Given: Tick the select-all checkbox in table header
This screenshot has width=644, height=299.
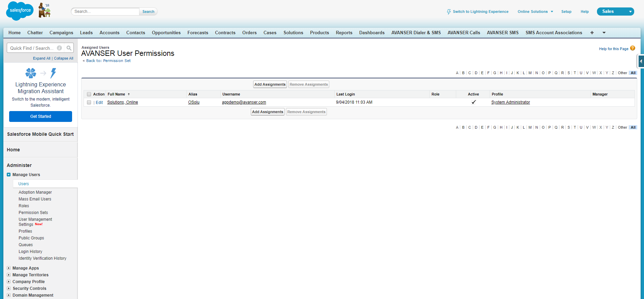Looking at the screenshot, I should point(89,94).
